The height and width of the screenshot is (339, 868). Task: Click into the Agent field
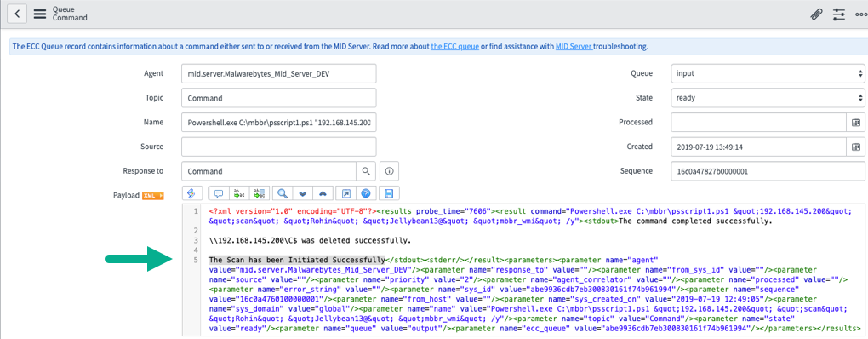278,73
